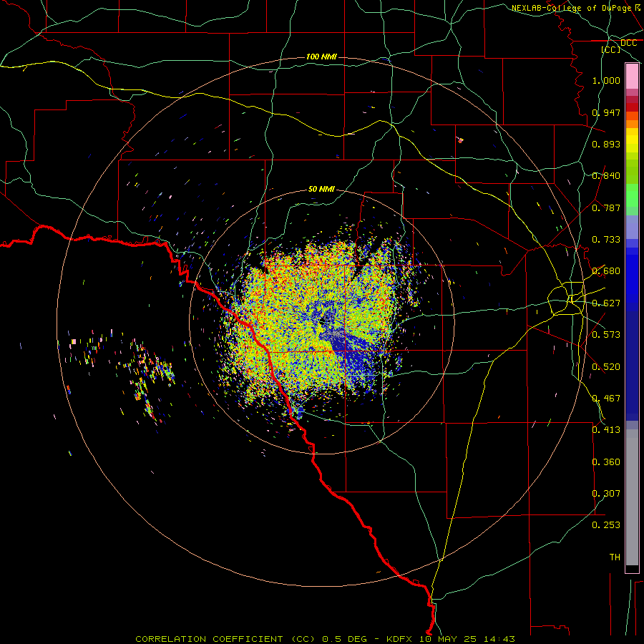This screenshot has width=644, height=644.
Task: Click the 0.467 color scale value
Action: [606, 399]
